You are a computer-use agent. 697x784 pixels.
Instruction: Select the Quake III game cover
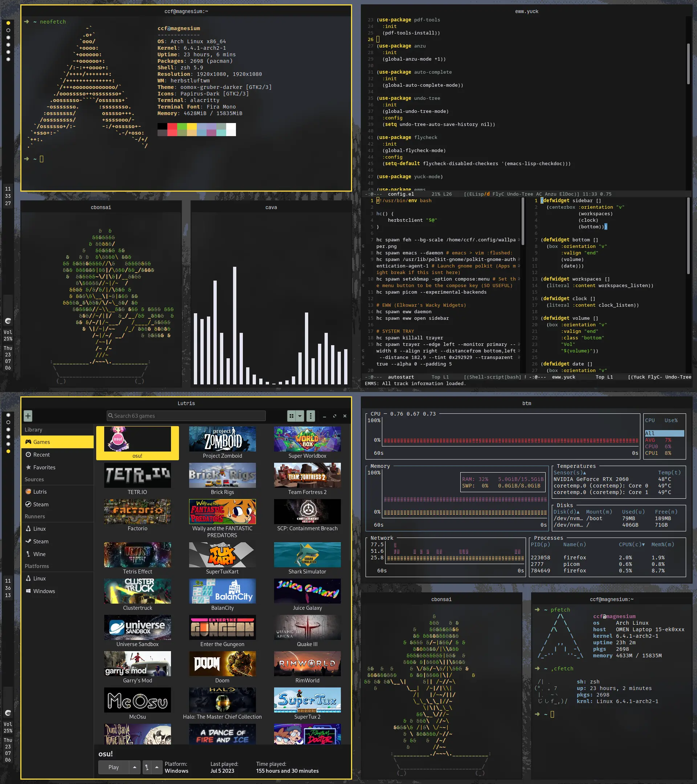(x=307, y=628)
